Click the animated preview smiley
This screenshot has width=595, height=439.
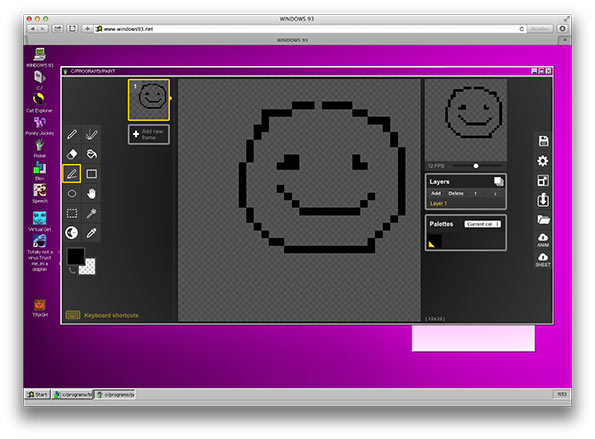click(x=473, y=112)
